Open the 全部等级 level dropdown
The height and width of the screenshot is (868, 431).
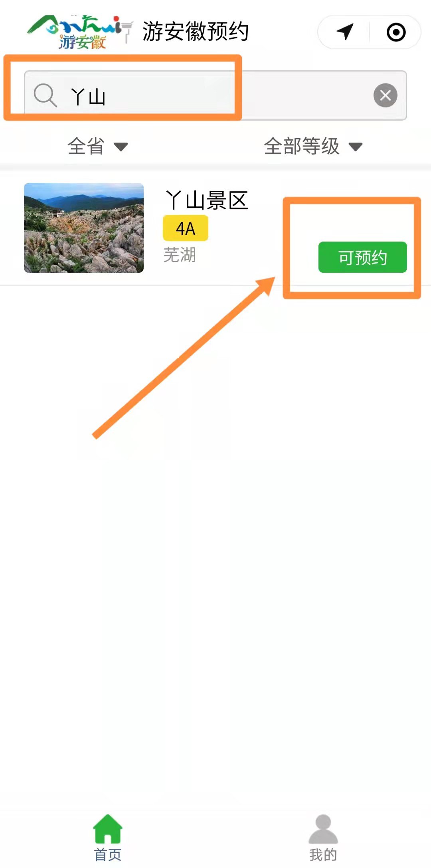313,146
